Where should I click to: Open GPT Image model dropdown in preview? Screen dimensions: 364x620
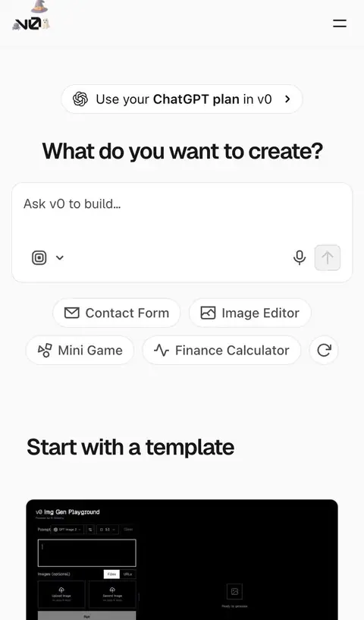pos(68,530)
